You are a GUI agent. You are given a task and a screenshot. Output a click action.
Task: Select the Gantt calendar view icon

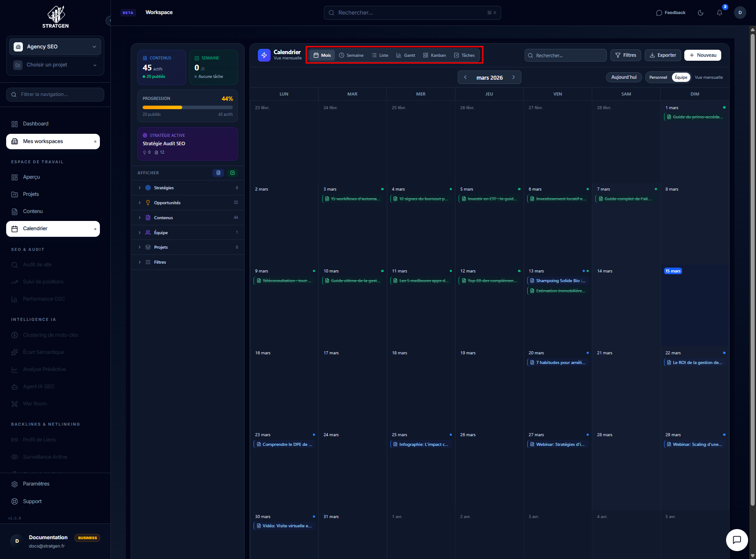[x=405, y=55]
